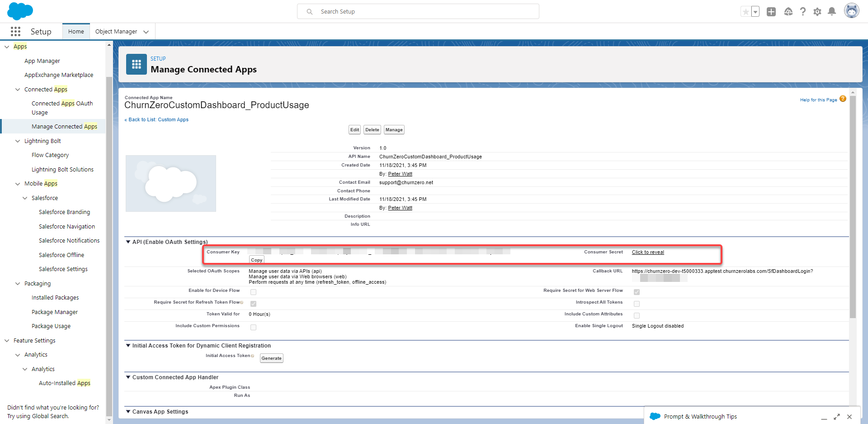Click the Help for this Page icon
Image resolution: width=868 pixels, height=424 pixels.
click(x=843, y=99)
